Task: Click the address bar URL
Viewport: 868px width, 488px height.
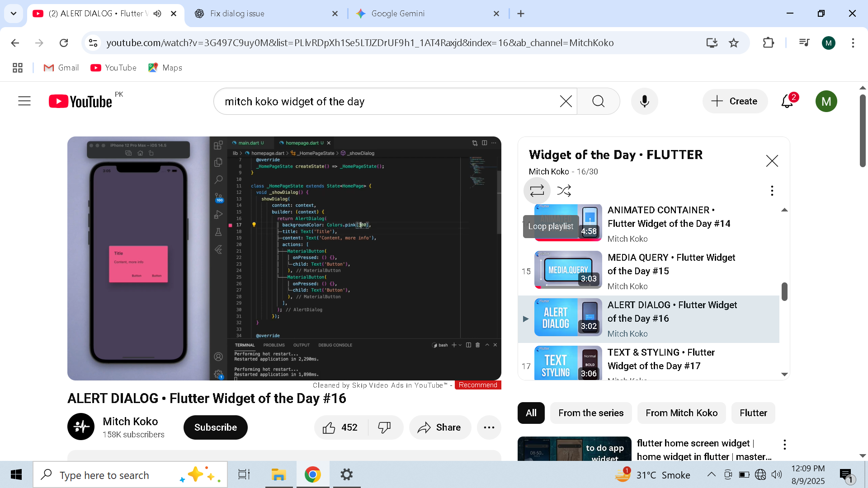Action: [x=360, y=43]
